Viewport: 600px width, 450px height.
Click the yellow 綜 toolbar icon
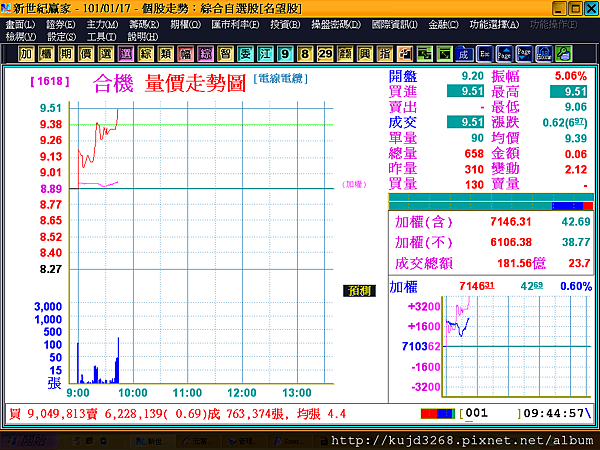coord(145,54)
